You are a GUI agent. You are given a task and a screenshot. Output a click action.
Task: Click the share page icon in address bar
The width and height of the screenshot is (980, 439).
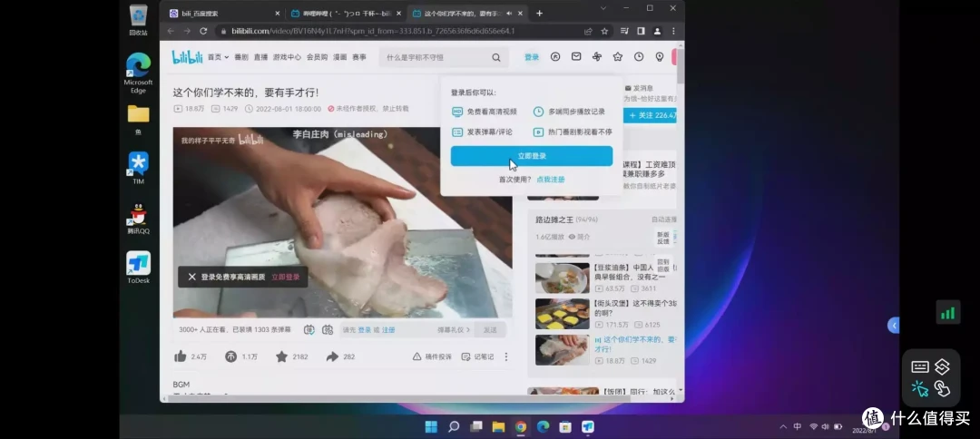pyautogui.click(x=588, y=31)
